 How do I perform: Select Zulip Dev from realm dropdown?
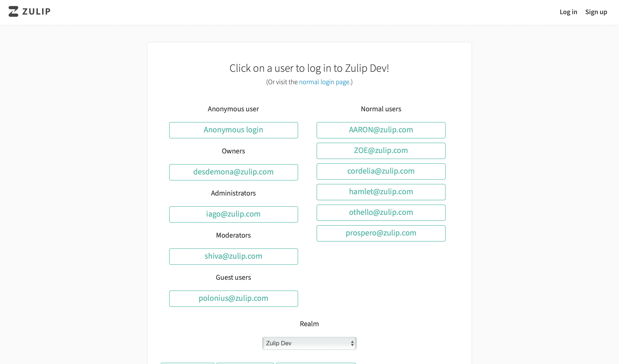pyautogui.click(x=309, y=343)
